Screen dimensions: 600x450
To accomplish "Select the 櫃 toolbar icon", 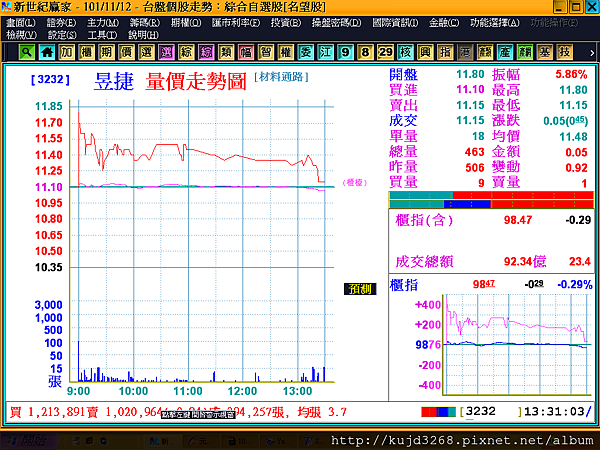I will [x=86, y=52].
